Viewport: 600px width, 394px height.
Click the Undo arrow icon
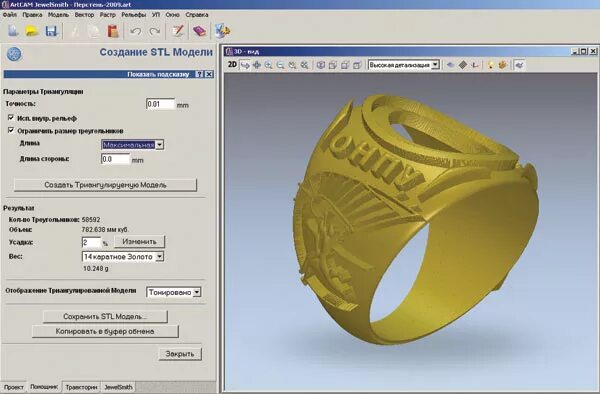(x=135, y=31)
